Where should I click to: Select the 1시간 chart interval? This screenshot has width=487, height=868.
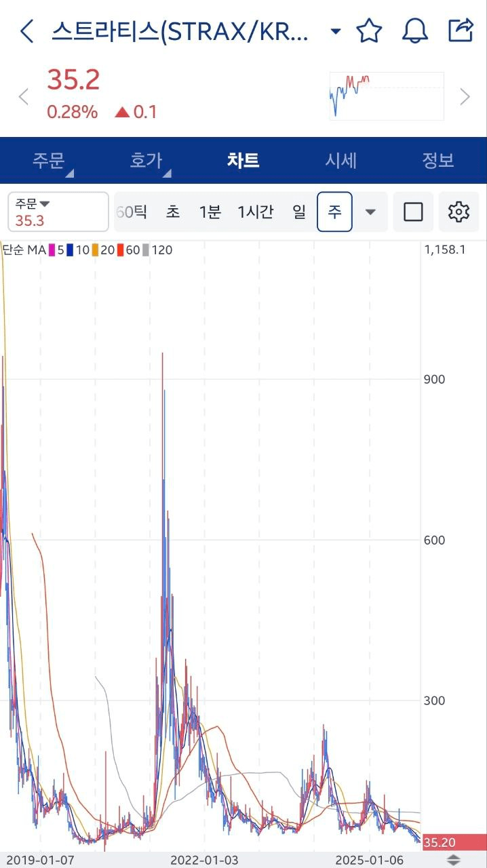(255, 212)
